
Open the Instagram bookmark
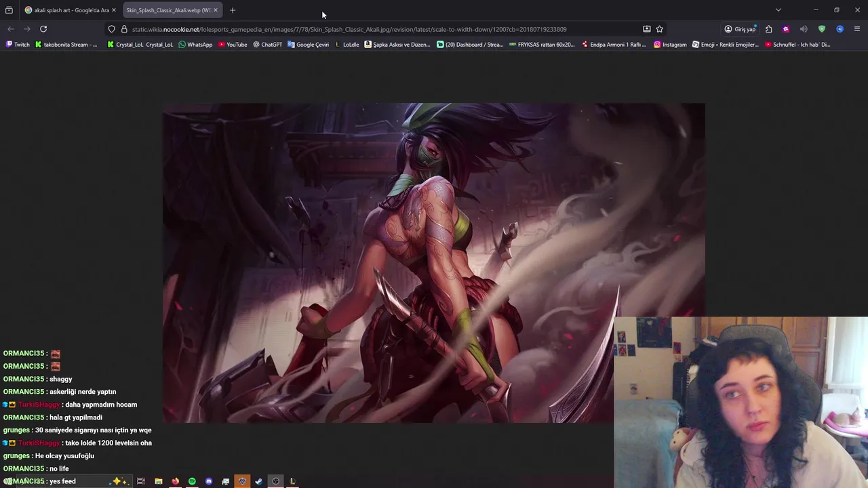point(670,45)
